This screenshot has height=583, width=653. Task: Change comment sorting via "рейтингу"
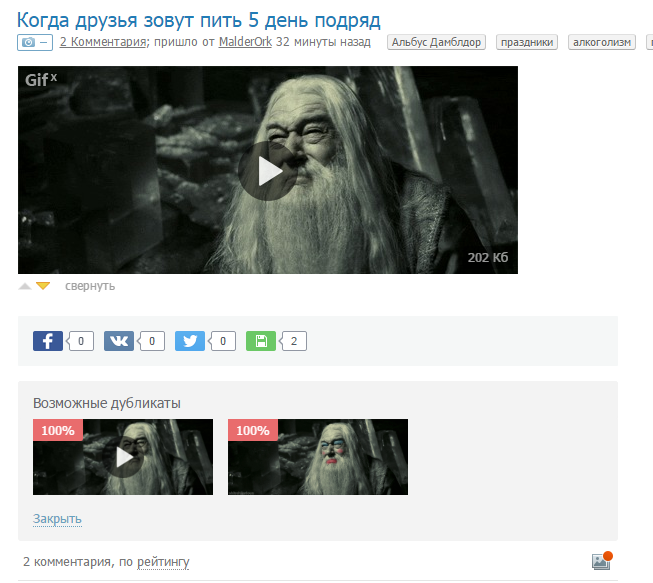click(163, 562)
